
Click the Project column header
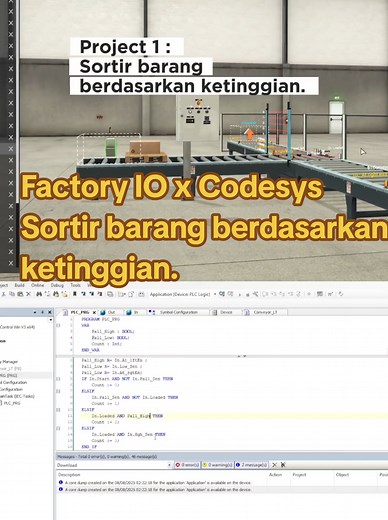pyautogui.click(x=299, y=475)
